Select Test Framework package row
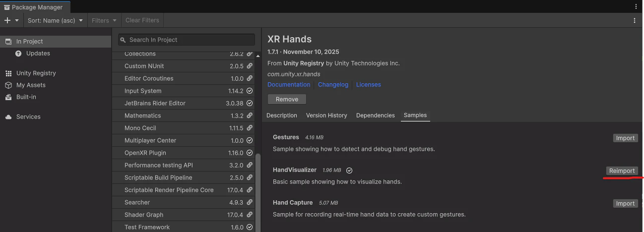 click(x=183, y=227)
